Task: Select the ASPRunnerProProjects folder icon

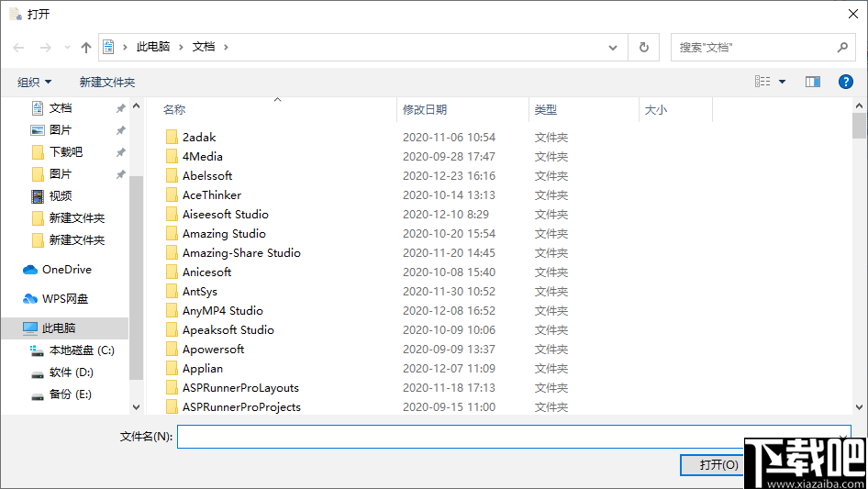Action: [x=172, y=407]
